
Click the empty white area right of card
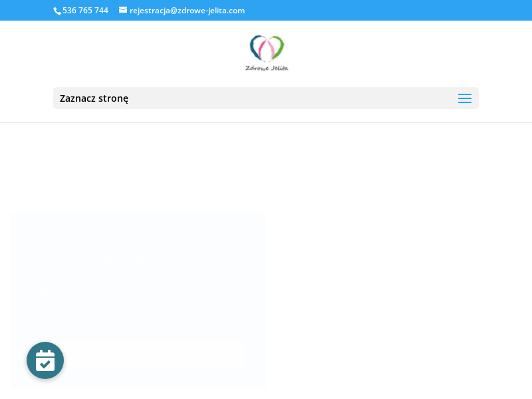(399, 299)
